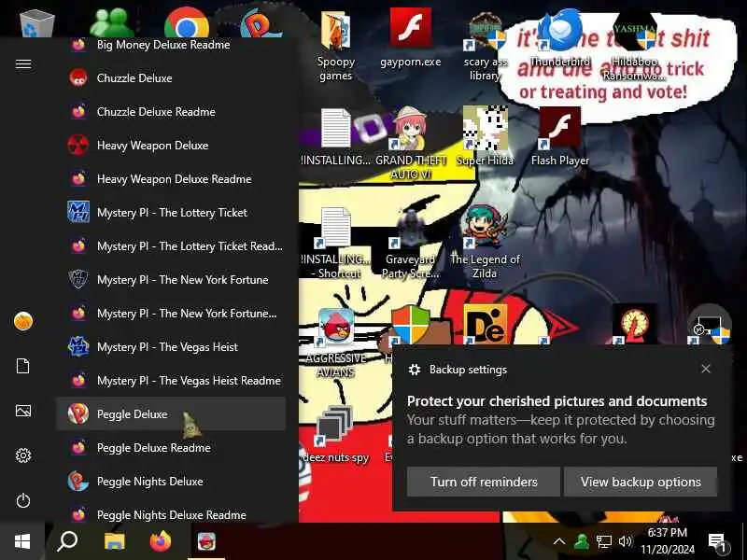Open network status tray icon

click(603, 541)
